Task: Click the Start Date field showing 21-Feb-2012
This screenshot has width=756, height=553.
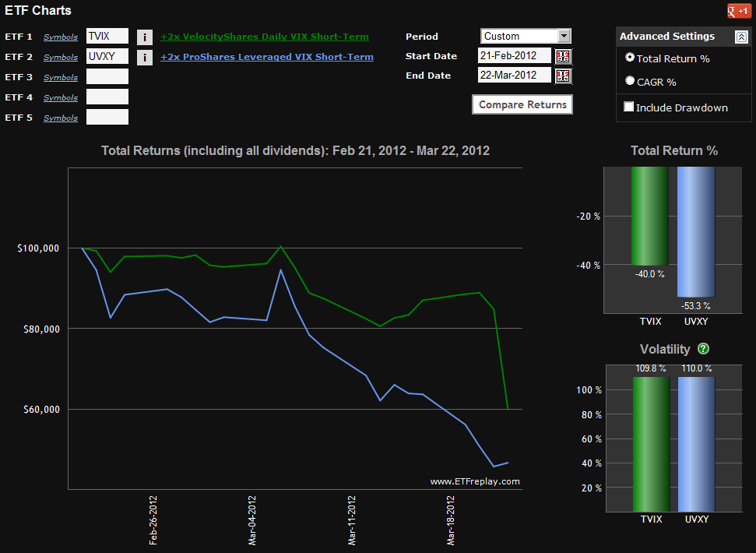Action: coord(514,56)
